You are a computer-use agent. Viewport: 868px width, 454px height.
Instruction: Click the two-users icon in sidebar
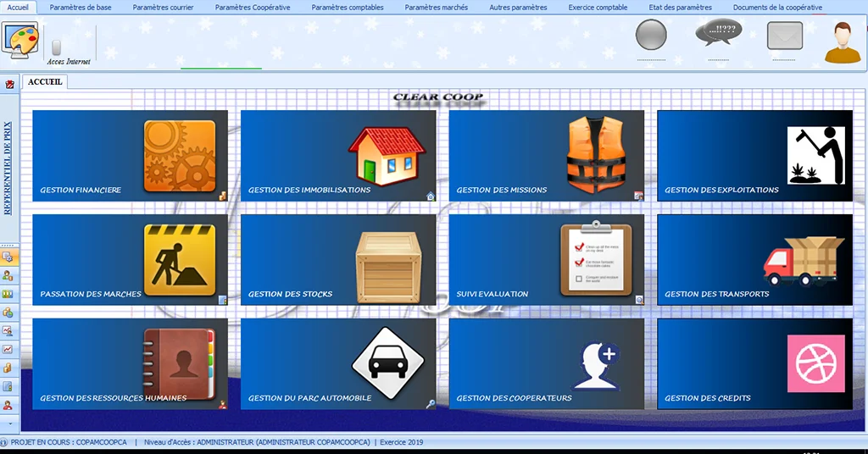tap(8, 275)
